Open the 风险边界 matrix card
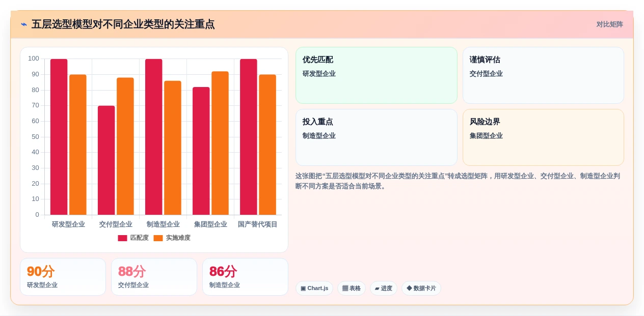644x316 pixels. coord(543,137)
